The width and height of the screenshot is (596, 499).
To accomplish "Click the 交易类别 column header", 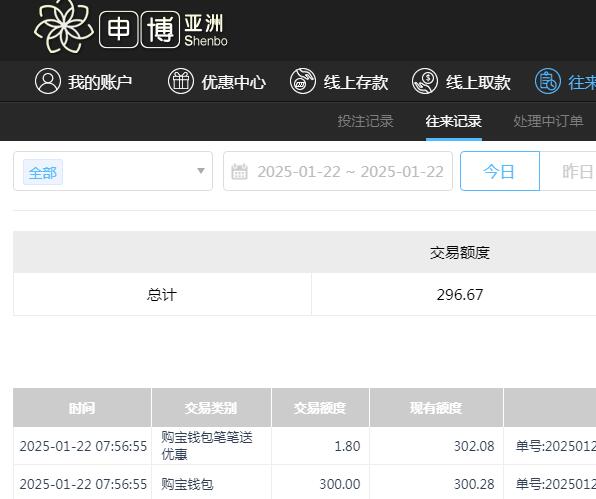I will pos(211,408).
